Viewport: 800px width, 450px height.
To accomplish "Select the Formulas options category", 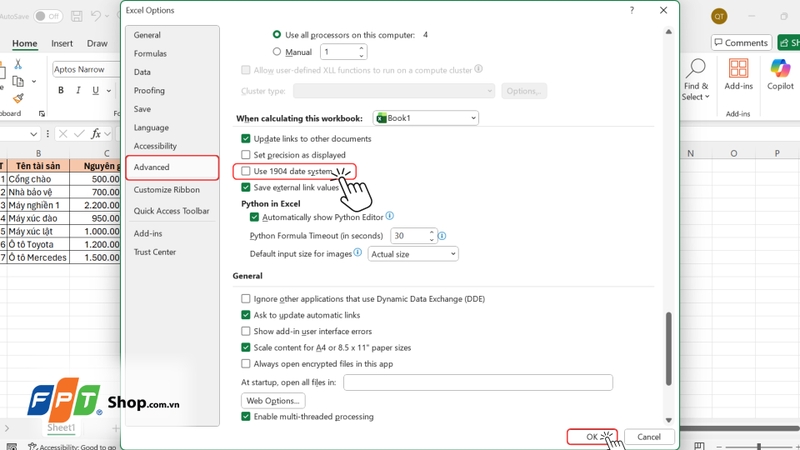I will point(150,54).
